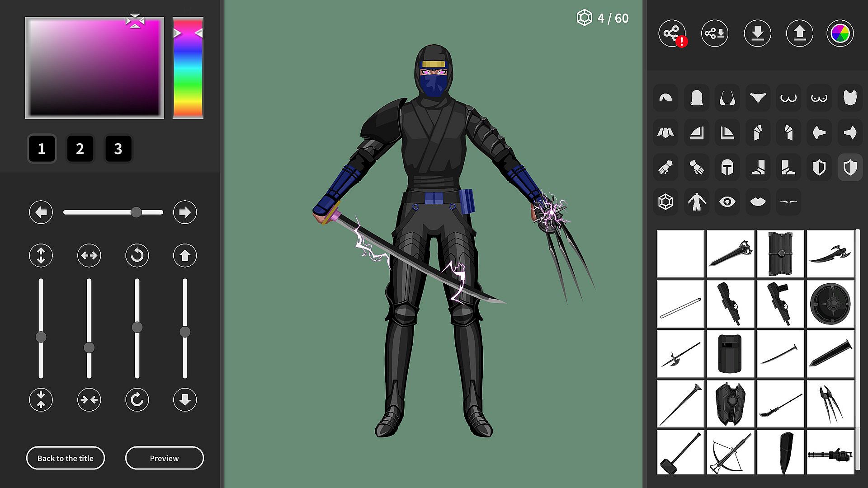Click the rotate counterclockwise button
Viewport: 868px width, 488px height.
137,256
